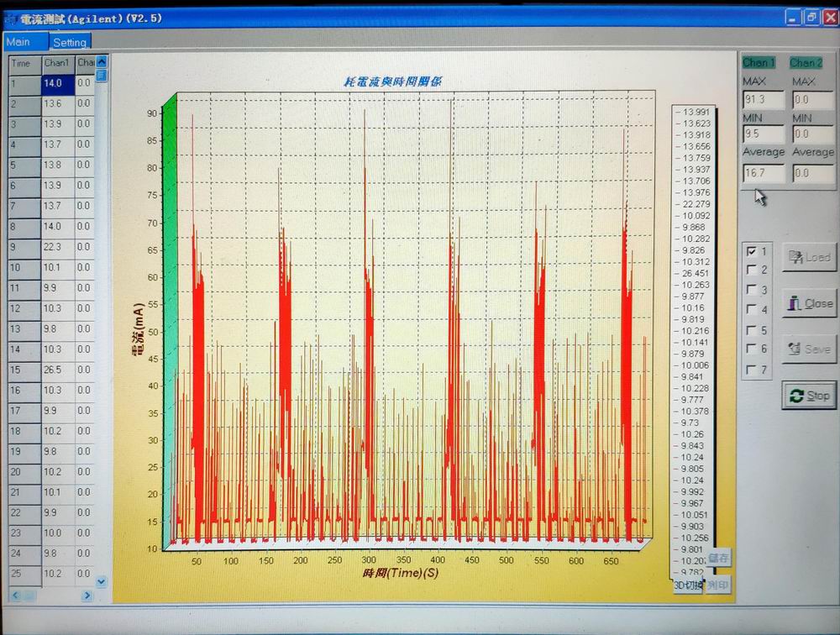Select Chan1 value 10.1 in row 10
Image resolution: width=840 pixels, height=635 pixels.
coord(58,267)
